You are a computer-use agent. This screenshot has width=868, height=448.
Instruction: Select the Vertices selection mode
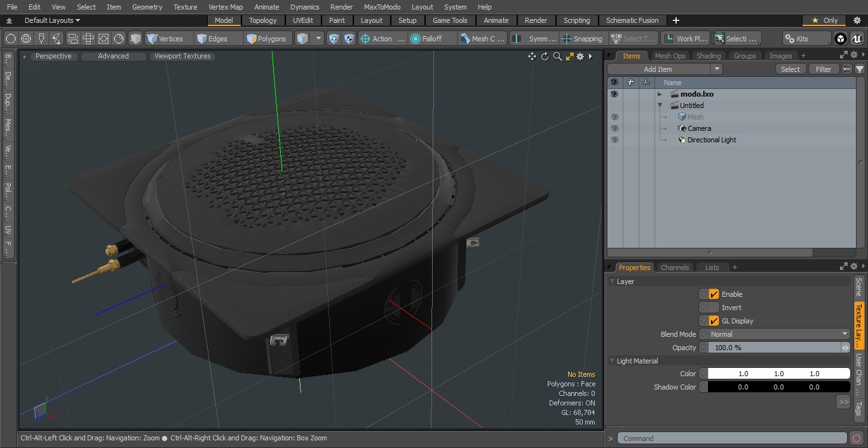pos(166,39)
